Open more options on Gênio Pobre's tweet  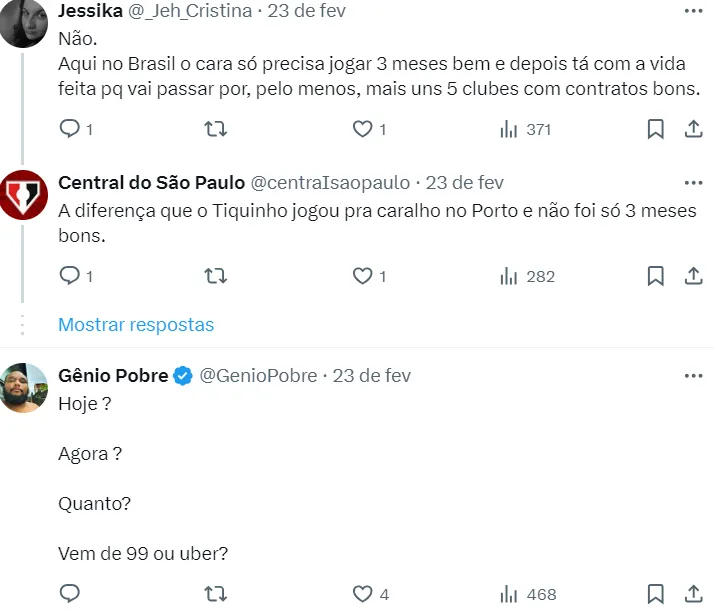click(692, 376)
